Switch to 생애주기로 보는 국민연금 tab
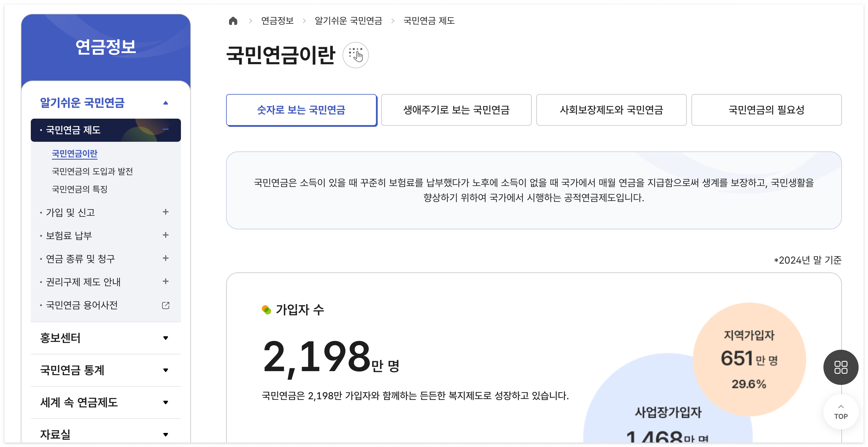The height and width of the screenshot is (447, 868). pos(456,110)
